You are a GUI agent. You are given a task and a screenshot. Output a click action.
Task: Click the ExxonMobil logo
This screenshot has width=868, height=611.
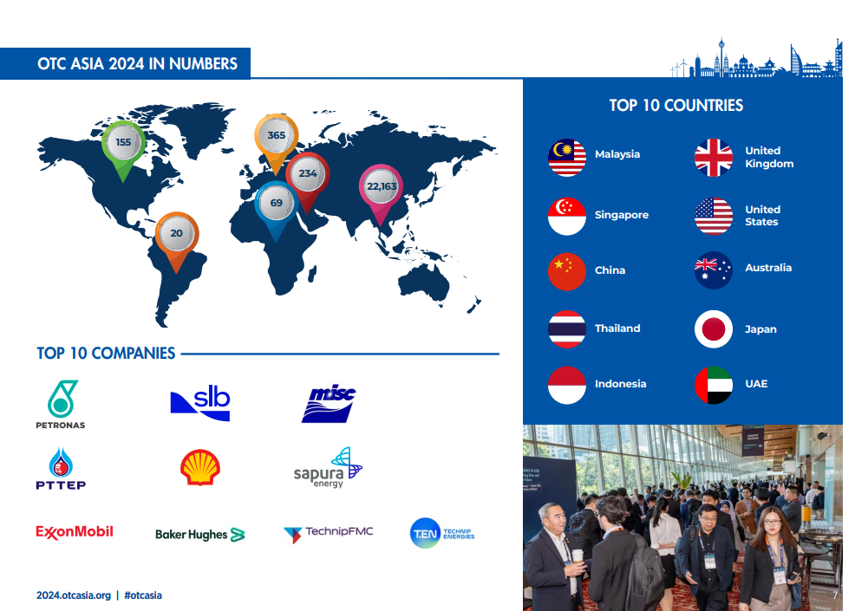(75, 532)
